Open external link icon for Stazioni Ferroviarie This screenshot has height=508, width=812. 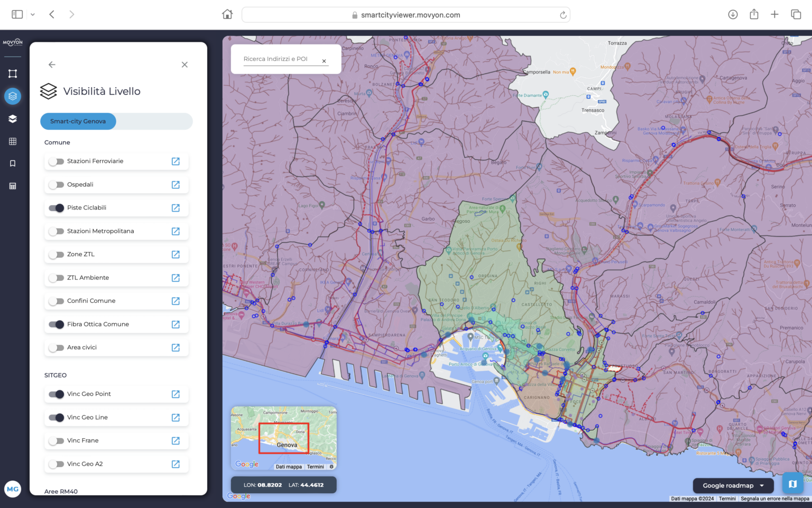[176, 161]
